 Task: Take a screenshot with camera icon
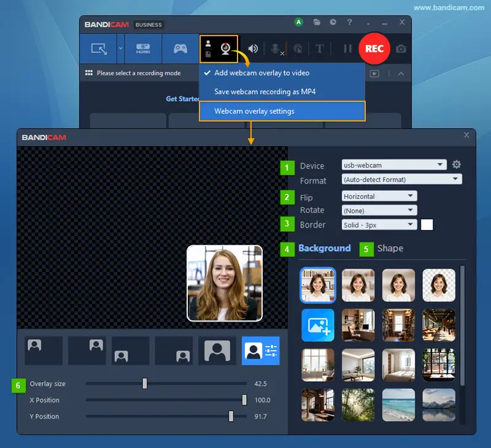(401, 49)
